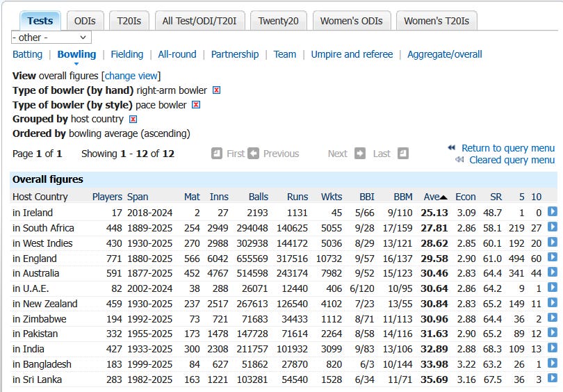The image size is (563, 392).
Task: Click the rewind icon beside Return to query menu
Action: 452,147
